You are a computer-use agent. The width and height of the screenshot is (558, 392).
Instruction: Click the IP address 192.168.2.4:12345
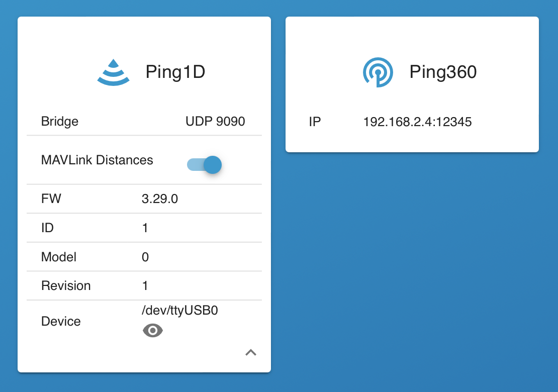[418, 122]
